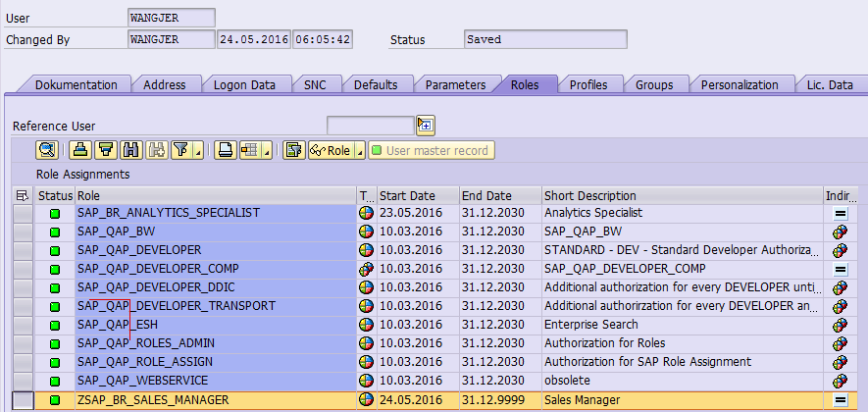Select the SAP_QAP_BW row via its row selector
Image resolution: width=868 pixels, height=412 pixels.
point(24,232)
